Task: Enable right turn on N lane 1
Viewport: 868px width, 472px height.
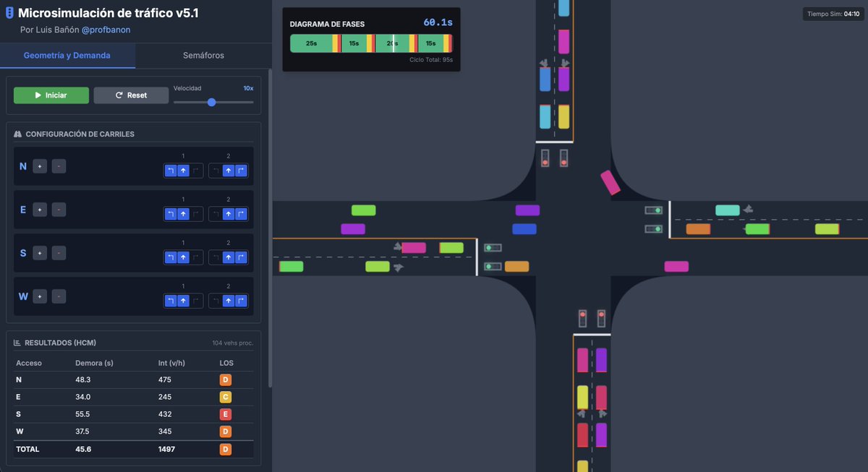Action: pyautogui.click(x=195, y=171)
